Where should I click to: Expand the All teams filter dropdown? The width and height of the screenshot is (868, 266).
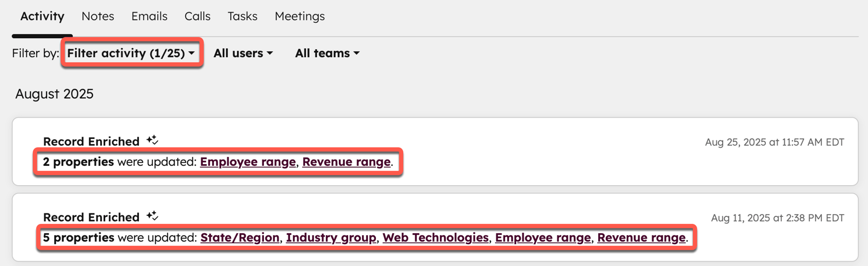(x=327, y=53)
